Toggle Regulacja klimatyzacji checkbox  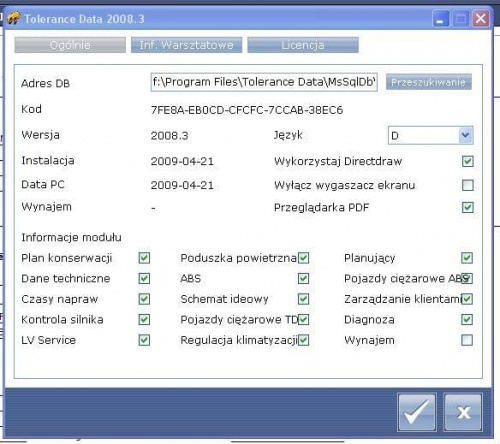[x=303, y=340]
